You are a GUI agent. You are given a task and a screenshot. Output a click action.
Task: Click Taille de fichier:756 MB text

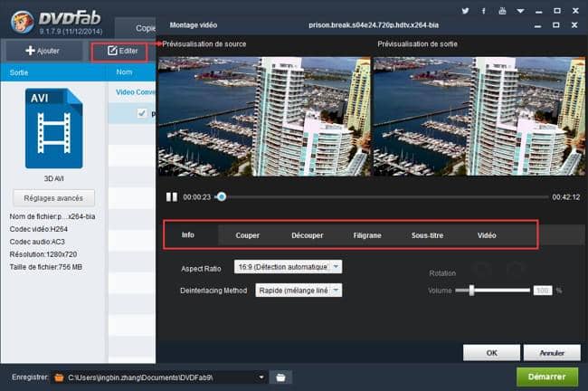[46, 267]
